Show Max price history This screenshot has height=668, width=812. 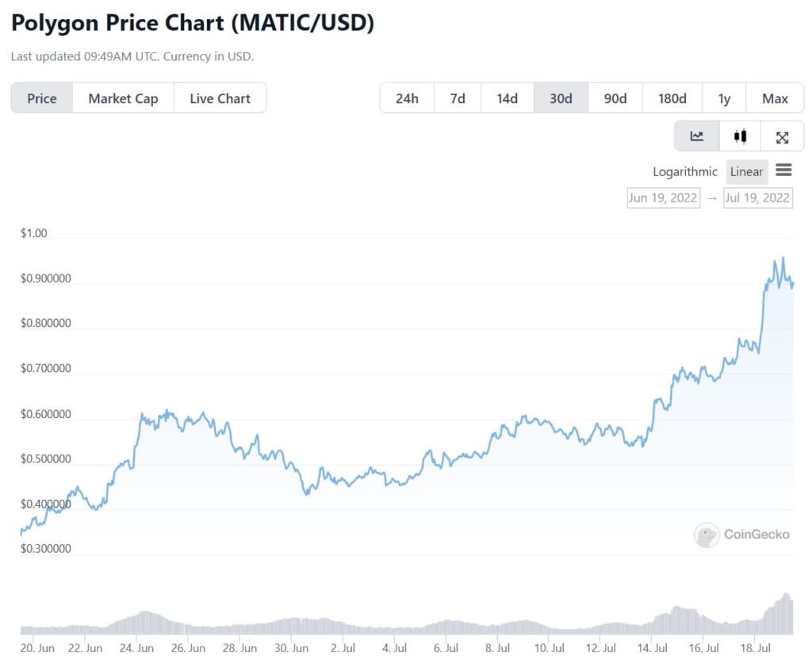pos(775,98)
